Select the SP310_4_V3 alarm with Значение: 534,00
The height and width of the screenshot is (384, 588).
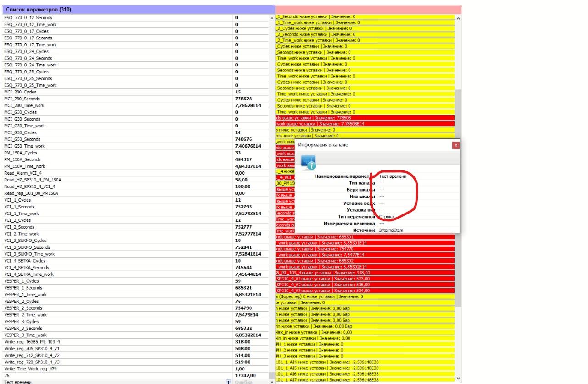[365, 291]
